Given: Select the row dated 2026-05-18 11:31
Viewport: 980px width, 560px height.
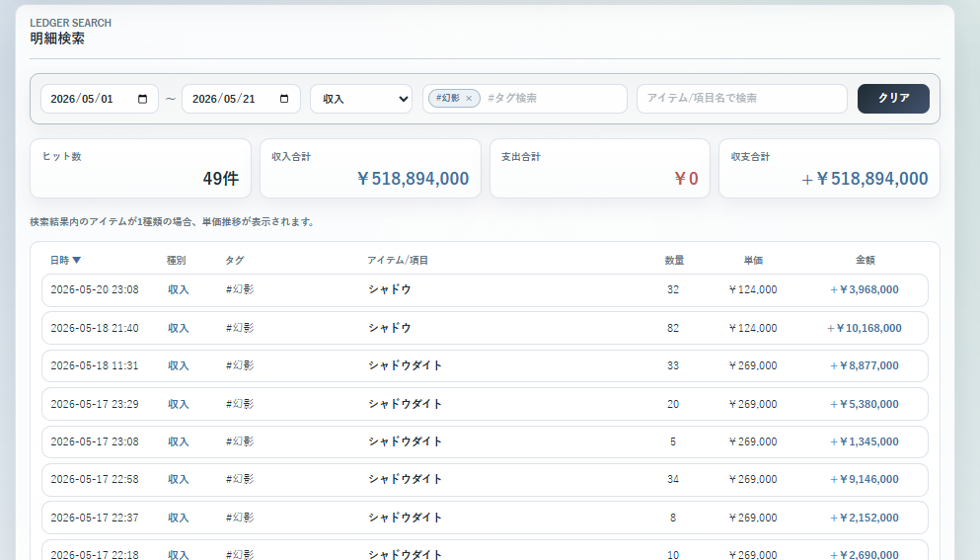Looking at the screenshot, I should [x=485, y=366].
